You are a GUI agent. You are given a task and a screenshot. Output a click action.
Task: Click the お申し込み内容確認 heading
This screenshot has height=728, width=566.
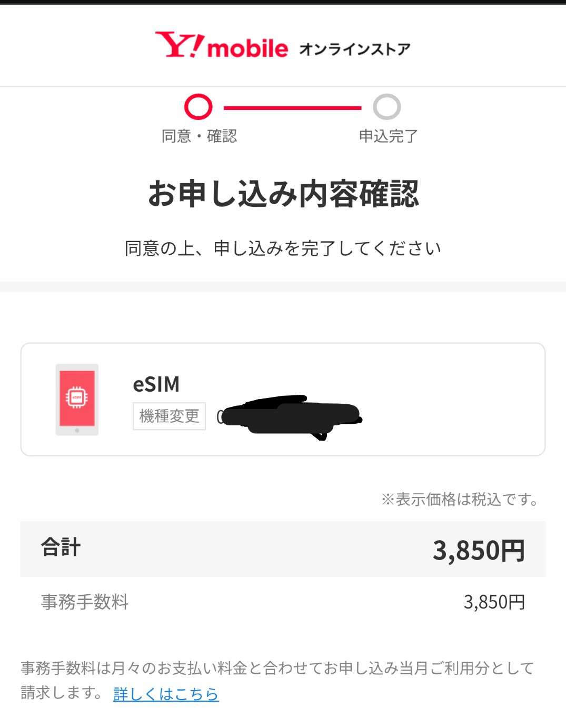pos(283,194)
